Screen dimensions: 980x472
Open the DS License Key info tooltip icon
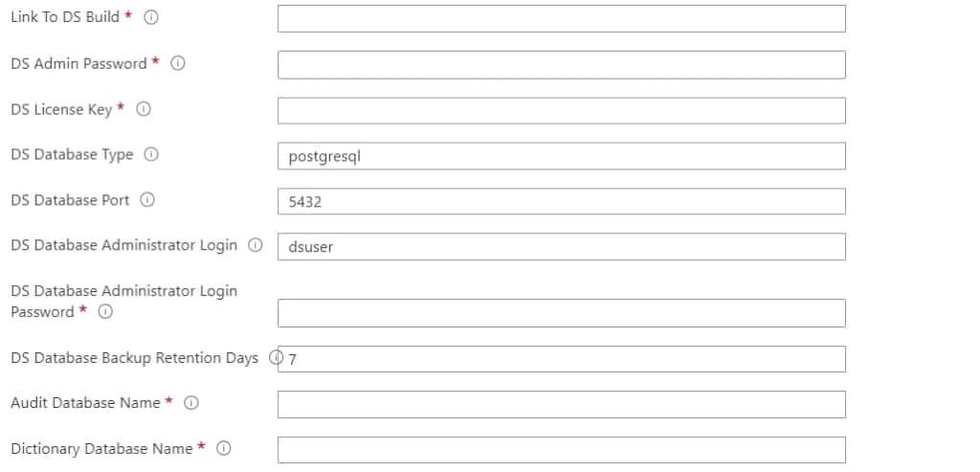tap(144, 109)
